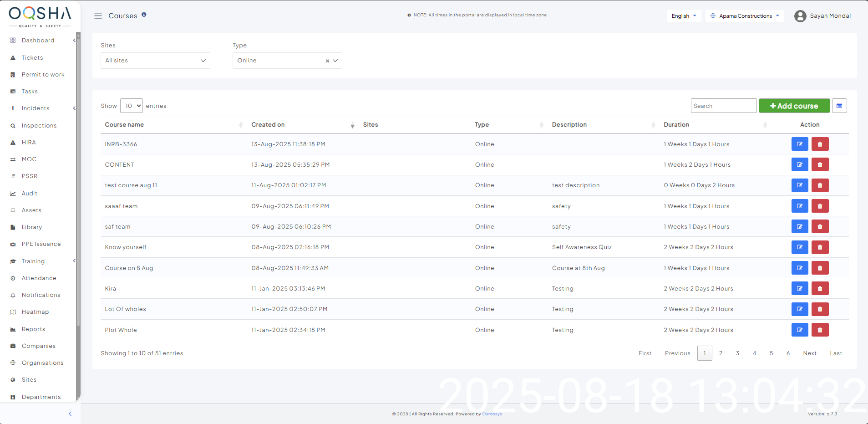Open the English language dropdown
The height and width of the screenshot is (424, 868).
(x=684, y=16)
